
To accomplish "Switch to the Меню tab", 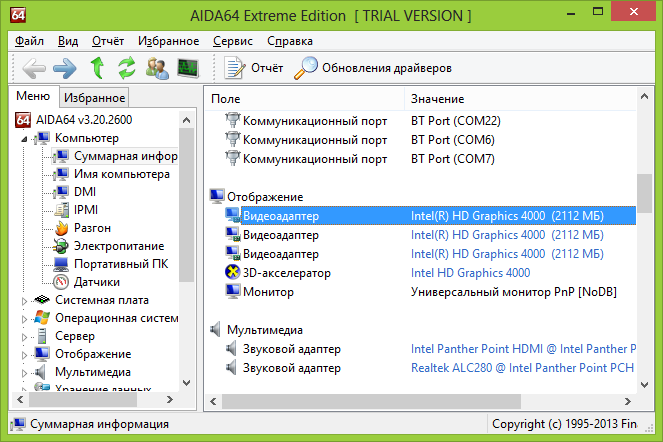I will [x=33, y=96].
